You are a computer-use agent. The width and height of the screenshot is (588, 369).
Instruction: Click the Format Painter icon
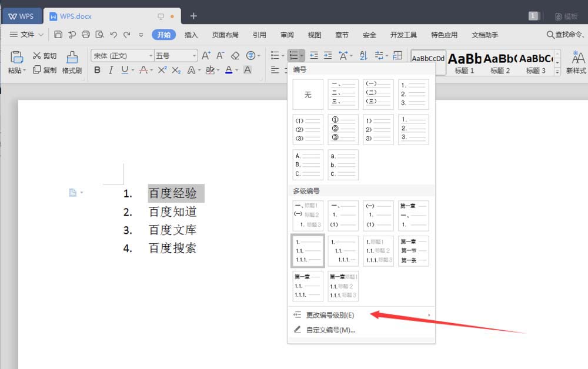[x=72, y=63]
